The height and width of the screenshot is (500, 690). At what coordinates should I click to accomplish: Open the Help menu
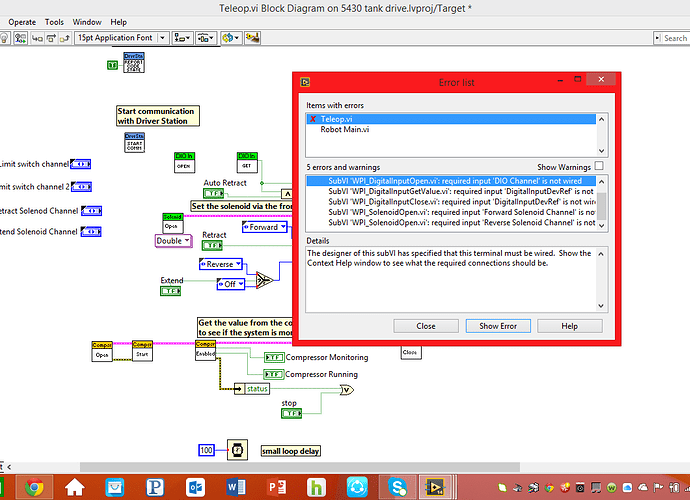pyautogui.click(x=118, y=22)
